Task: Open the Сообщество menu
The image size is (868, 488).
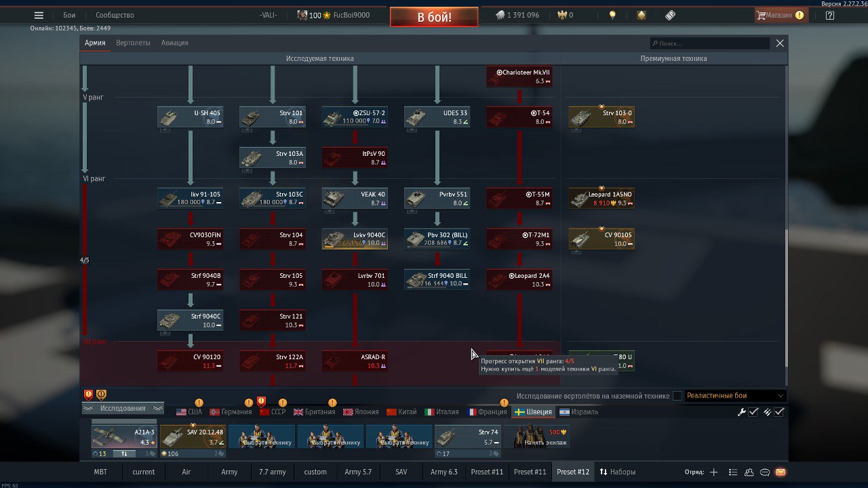Action: tap(115, 15)
